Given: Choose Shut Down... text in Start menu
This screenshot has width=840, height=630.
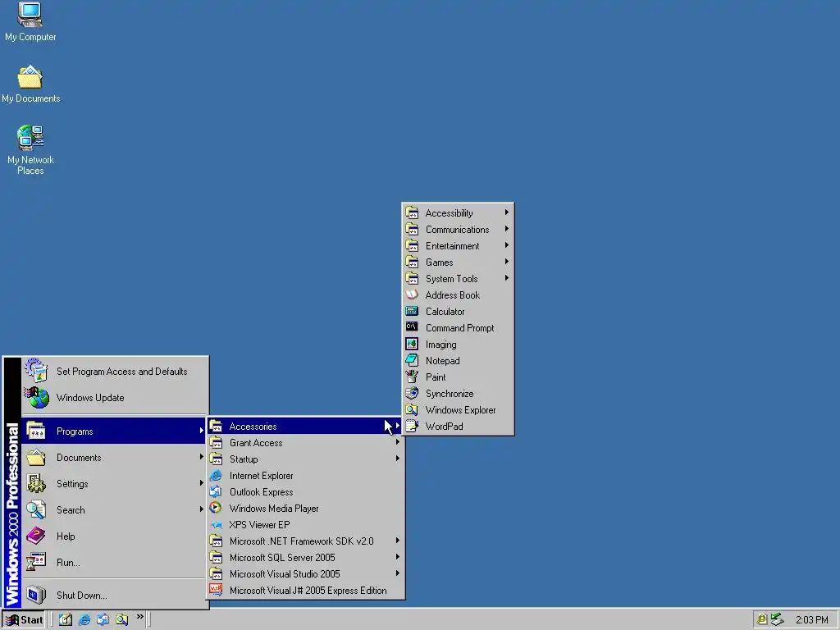Looking at the screenshot, I should point(81,596).
